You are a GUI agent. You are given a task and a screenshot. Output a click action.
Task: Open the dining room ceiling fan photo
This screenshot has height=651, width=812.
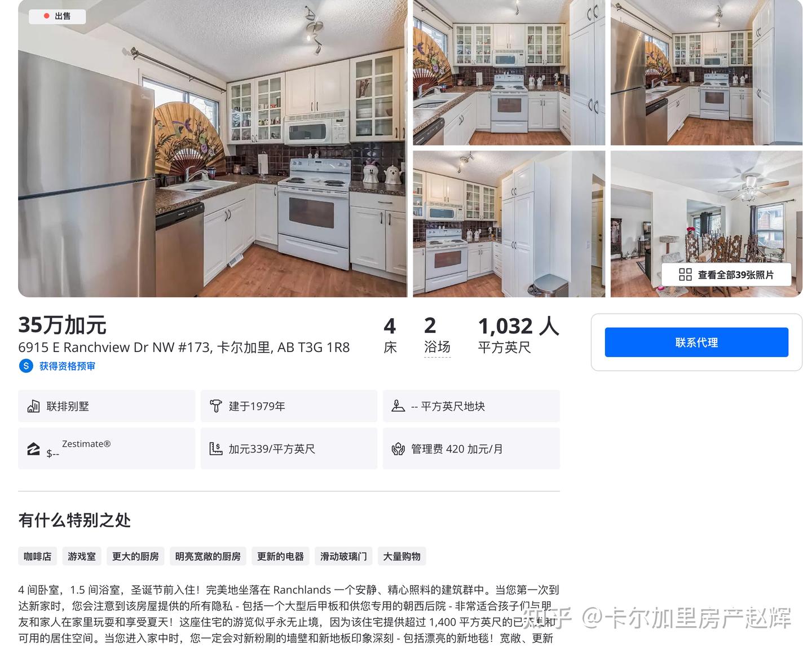pyautogui.click(x=707, y=224)
